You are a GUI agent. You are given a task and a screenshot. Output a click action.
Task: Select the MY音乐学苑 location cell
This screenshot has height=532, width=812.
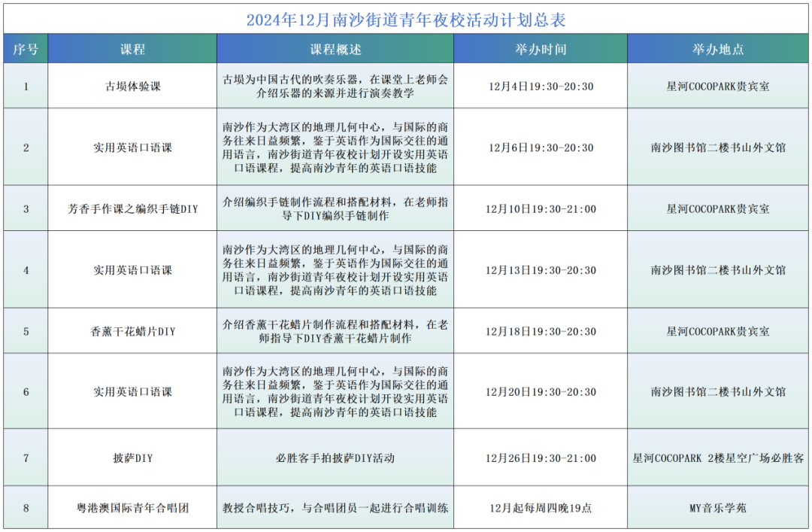718,508
